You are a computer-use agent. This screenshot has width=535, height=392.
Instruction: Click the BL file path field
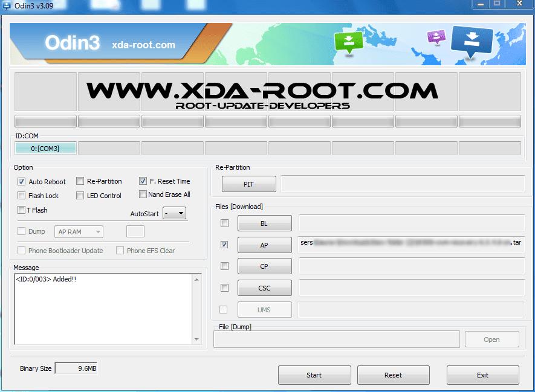click(x=412, y=223)
